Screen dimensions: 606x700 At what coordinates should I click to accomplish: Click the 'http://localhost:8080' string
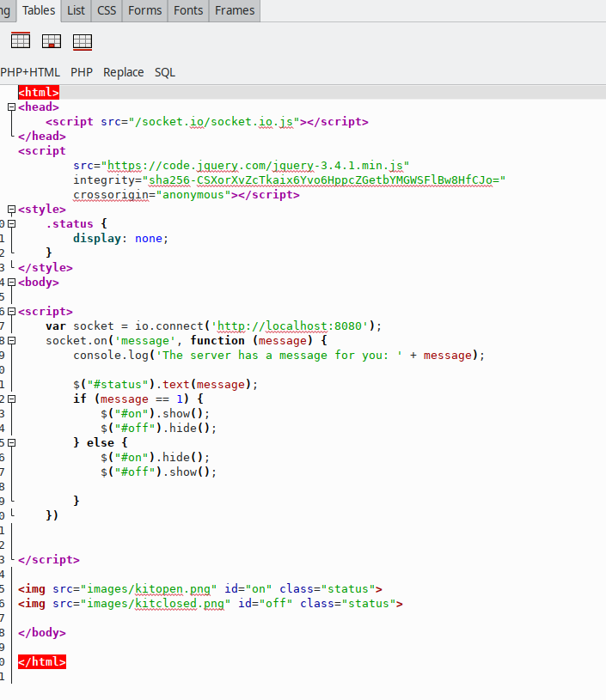click(290, 326)
